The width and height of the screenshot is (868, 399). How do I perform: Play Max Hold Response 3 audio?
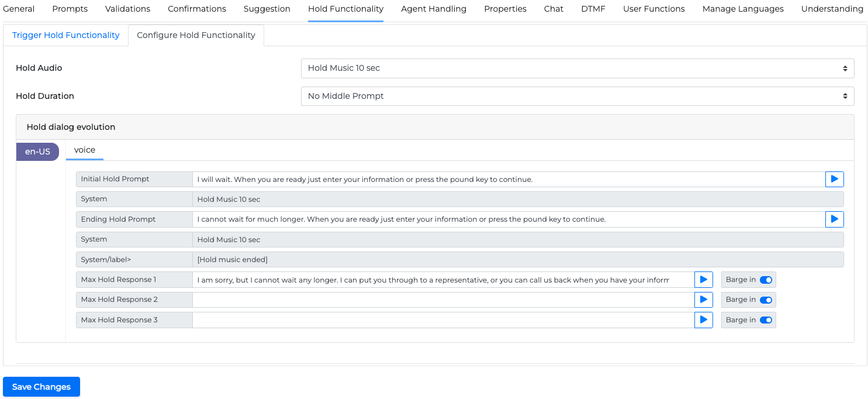click(x=703, y=320)
